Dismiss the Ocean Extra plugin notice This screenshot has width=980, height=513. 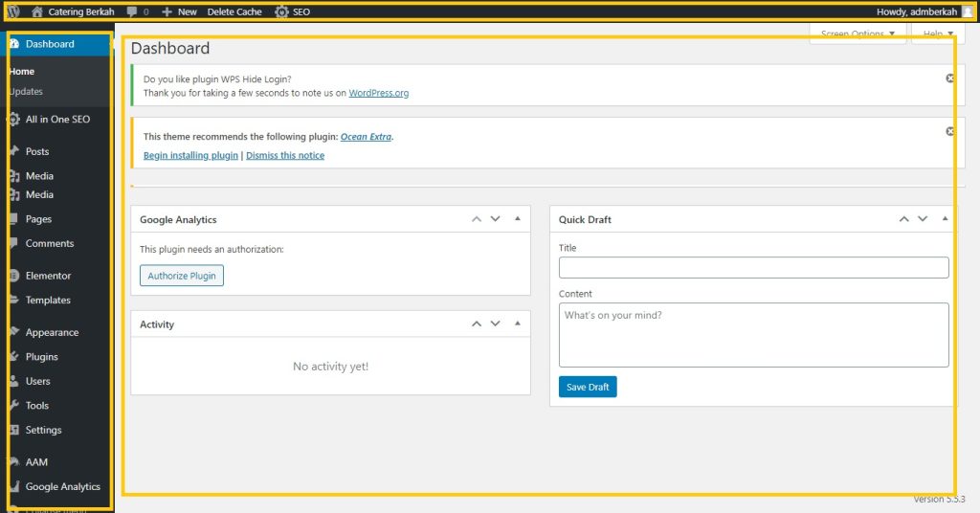(950, 131)
